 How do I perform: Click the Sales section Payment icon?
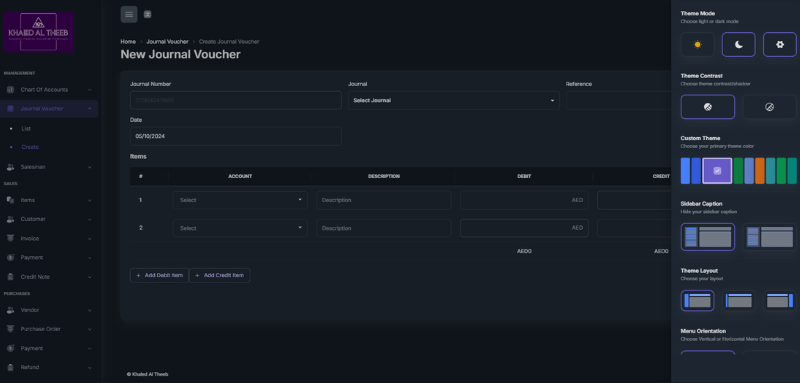(10, 258)
